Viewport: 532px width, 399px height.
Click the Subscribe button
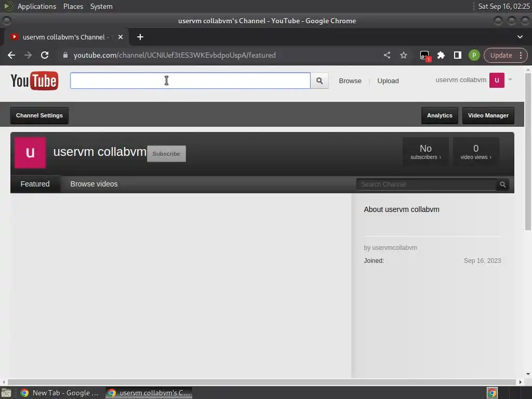click(166, 154)
